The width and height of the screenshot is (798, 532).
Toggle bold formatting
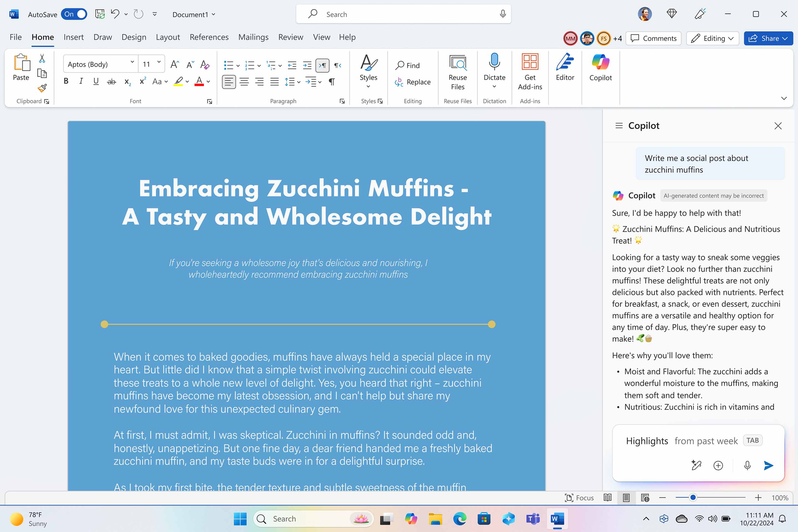point(66,81)
